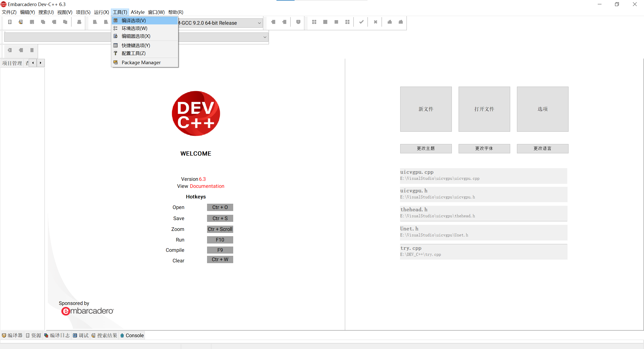The height and width of the screenshot is (349, 644).
Task: Open the 视图(V) menu
Action: click(x=65, y=12)
